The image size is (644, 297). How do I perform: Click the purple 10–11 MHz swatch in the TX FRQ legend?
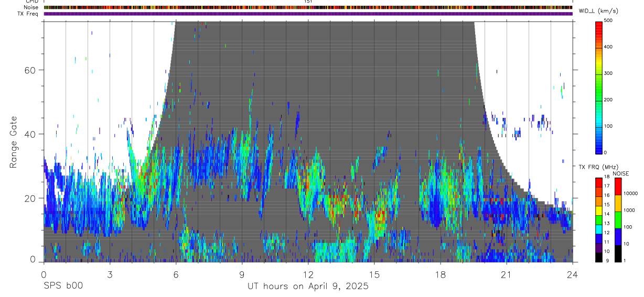click(x=598, y=247)
